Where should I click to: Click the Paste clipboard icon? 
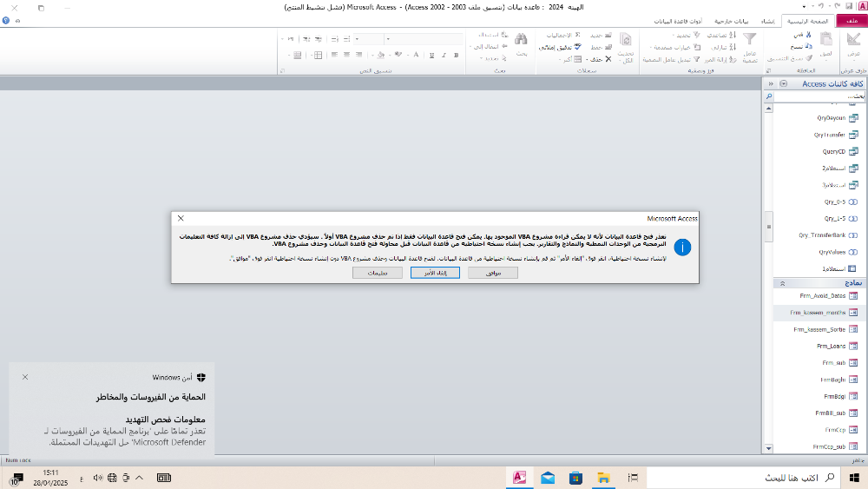coord(827,39)
